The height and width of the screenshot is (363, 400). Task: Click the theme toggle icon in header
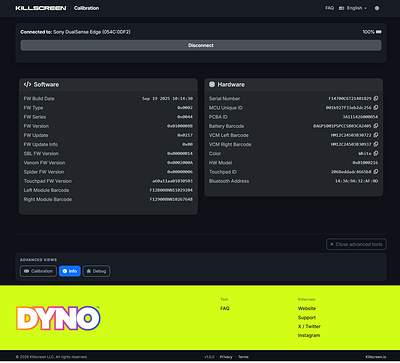click(x=377, y=8)
